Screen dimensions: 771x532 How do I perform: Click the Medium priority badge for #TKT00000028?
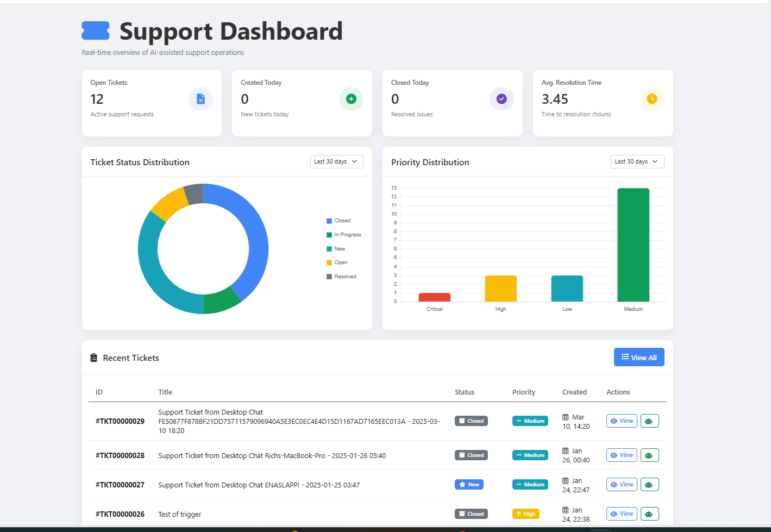(530, 455)
